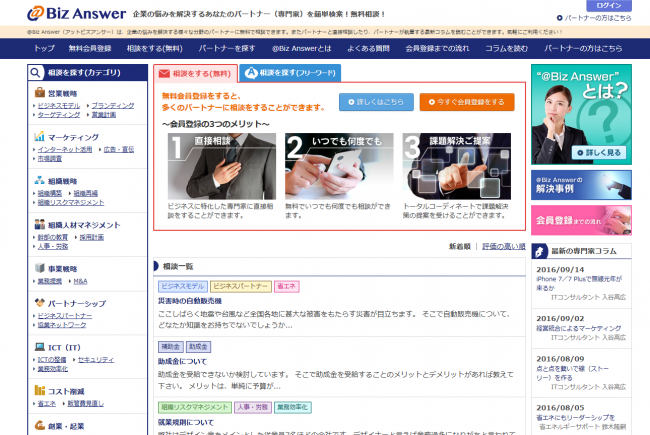
Task: Open よくある質問 in the navigation bar
Action: click(x=368, y=49)
